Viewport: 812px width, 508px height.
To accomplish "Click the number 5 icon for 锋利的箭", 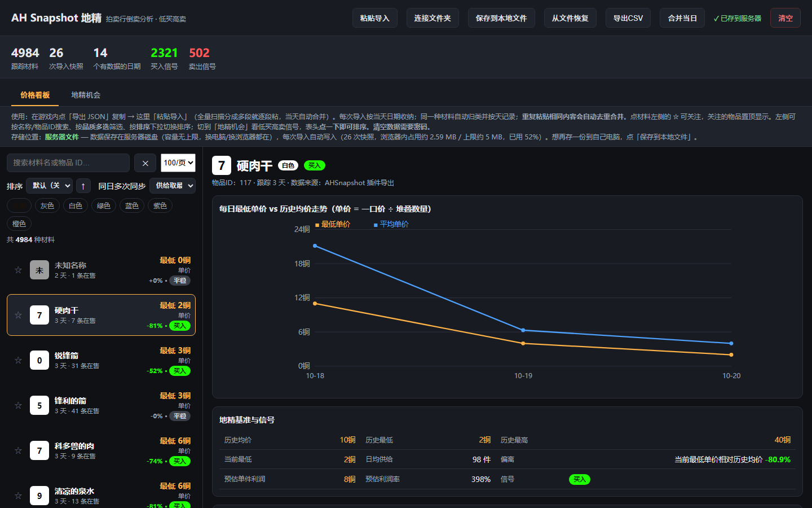I will coord(39,405).
